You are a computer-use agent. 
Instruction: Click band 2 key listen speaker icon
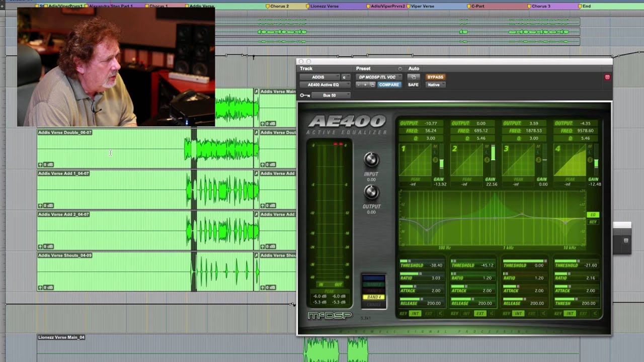[492, 313]
